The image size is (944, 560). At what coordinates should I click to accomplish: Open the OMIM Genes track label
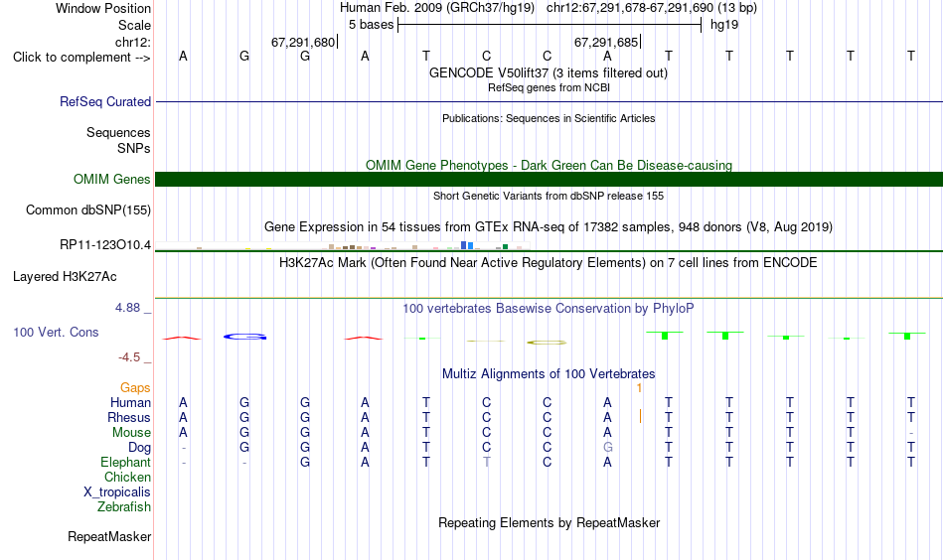click(111, 180)
